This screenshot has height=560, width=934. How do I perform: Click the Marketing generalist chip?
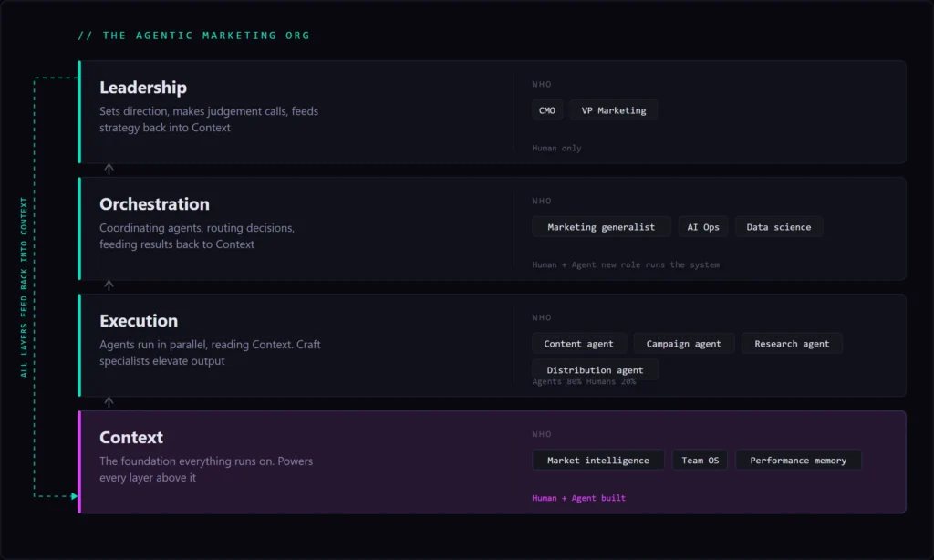point(601,227)
